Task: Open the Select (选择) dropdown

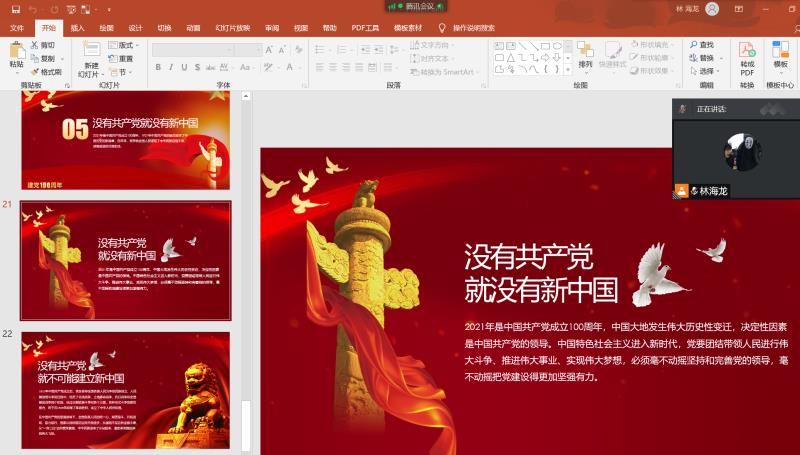Action: 703,71
